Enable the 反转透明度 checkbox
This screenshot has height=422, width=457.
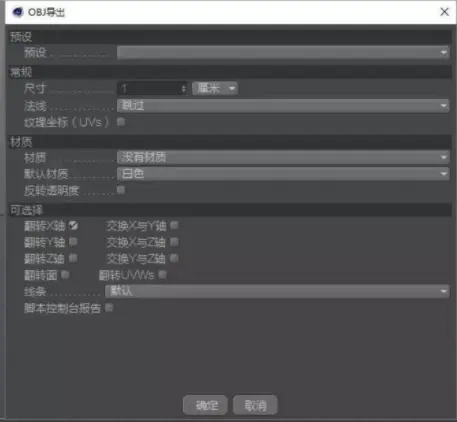121,190
